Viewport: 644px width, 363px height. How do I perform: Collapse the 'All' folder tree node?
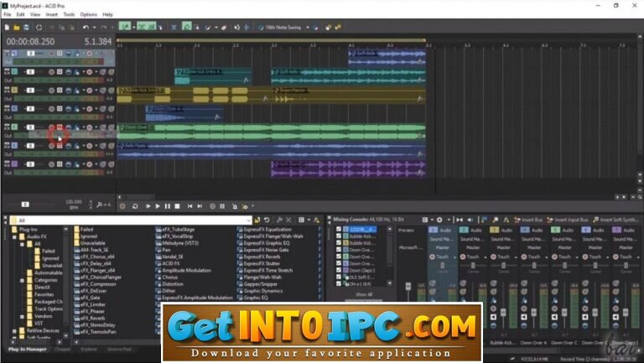tap(22, 244)
